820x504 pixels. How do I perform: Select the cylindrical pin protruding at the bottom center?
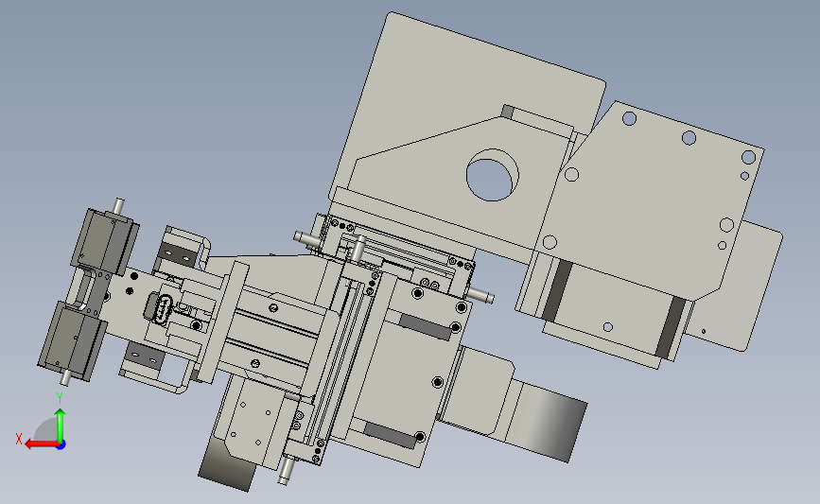click(x=286, y=472)
